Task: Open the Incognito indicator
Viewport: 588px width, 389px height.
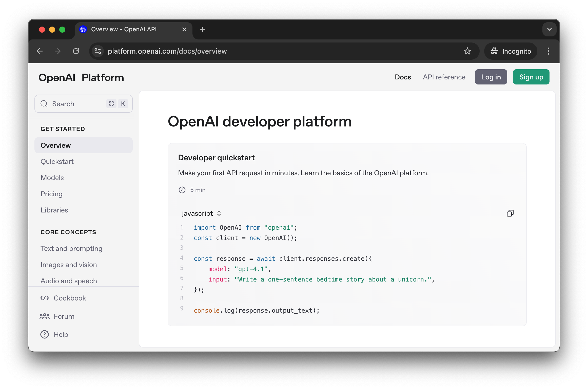Action: [x=511, y=51]
